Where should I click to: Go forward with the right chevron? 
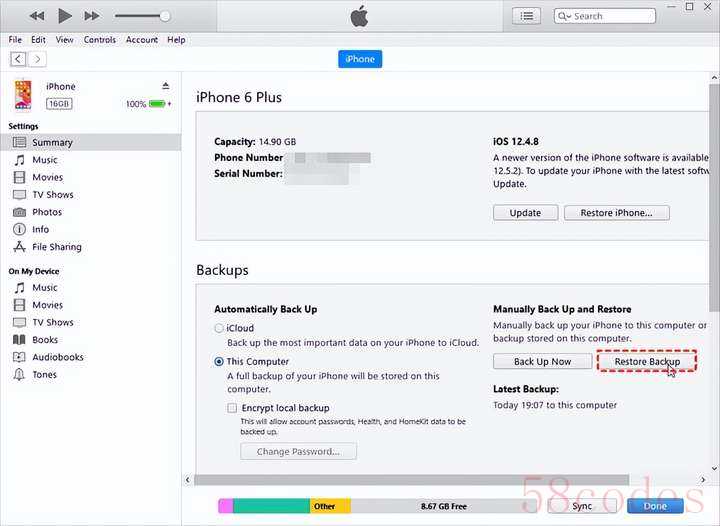[38, 59]
